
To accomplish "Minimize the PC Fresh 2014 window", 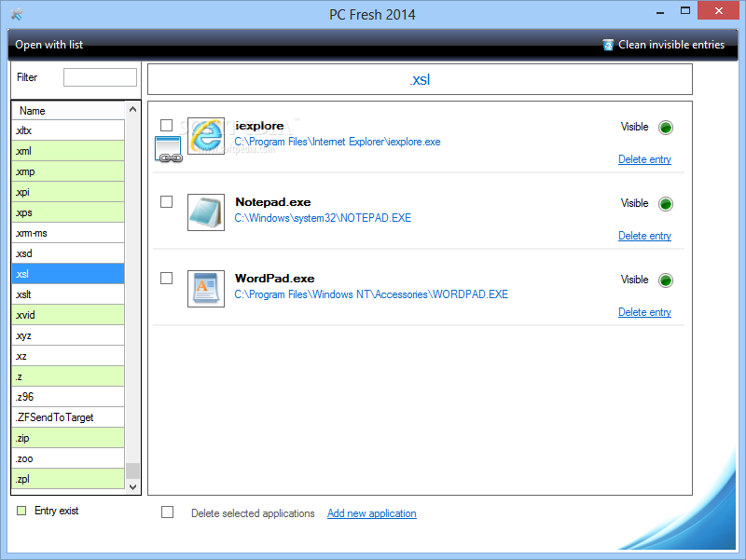I will pos(660,12).
